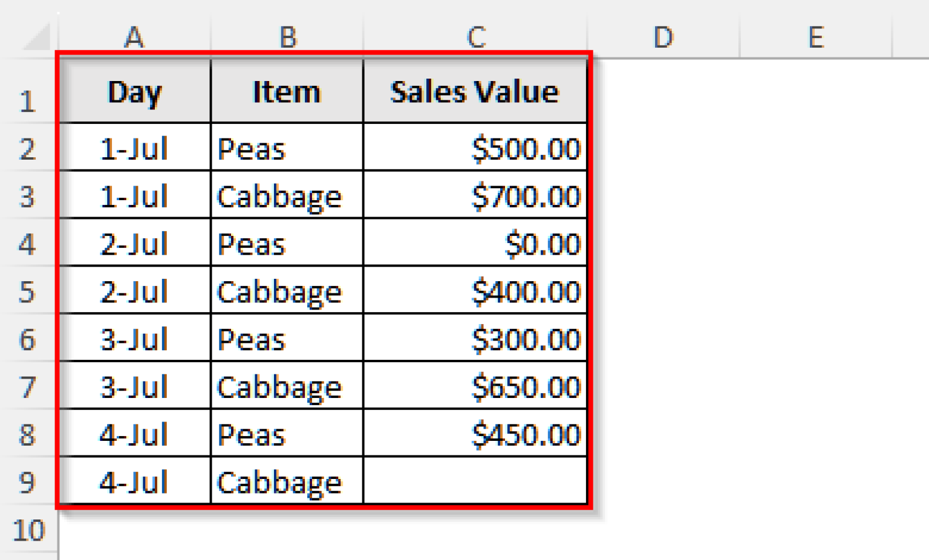Image resolution: width=929 pixels, height=560 pixels.
Task: Select the cell containing $500.00
Action: click(x=477, y=149)
